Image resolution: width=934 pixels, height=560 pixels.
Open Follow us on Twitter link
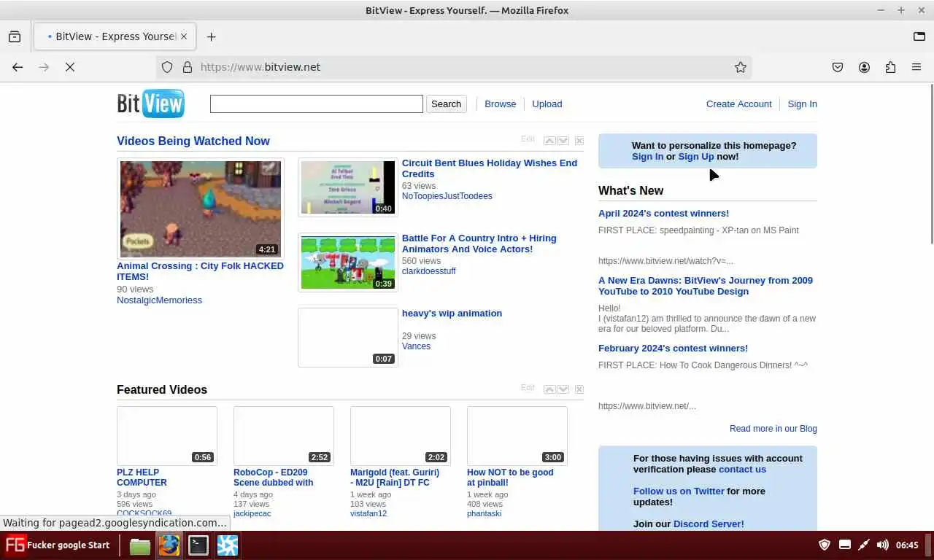click(679, 491)
